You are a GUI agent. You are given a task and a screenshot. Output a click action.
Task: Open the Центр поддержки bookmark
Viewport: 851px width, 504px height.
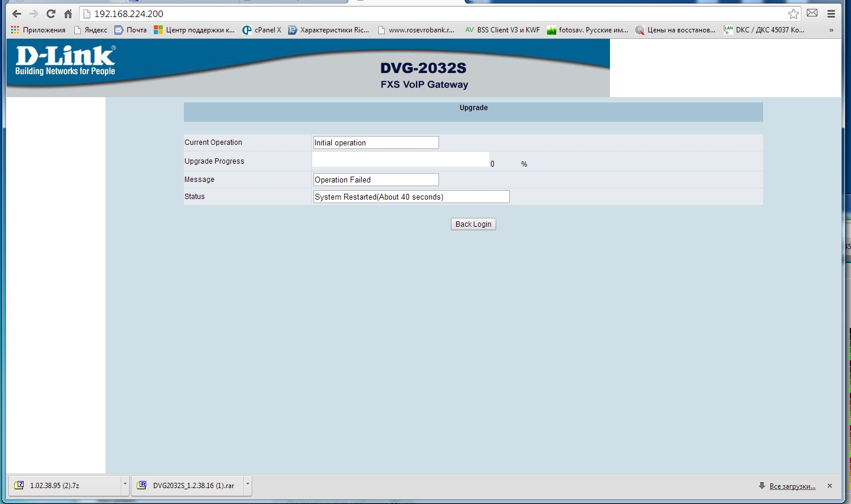point(194,30)
